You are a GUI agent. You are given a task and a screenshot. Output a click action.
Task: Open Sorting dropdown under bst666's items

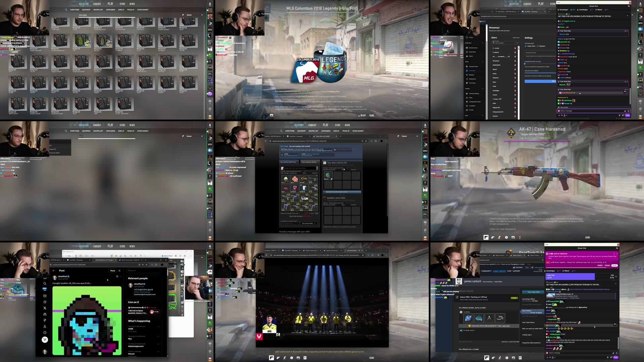[x=338, y=203]
